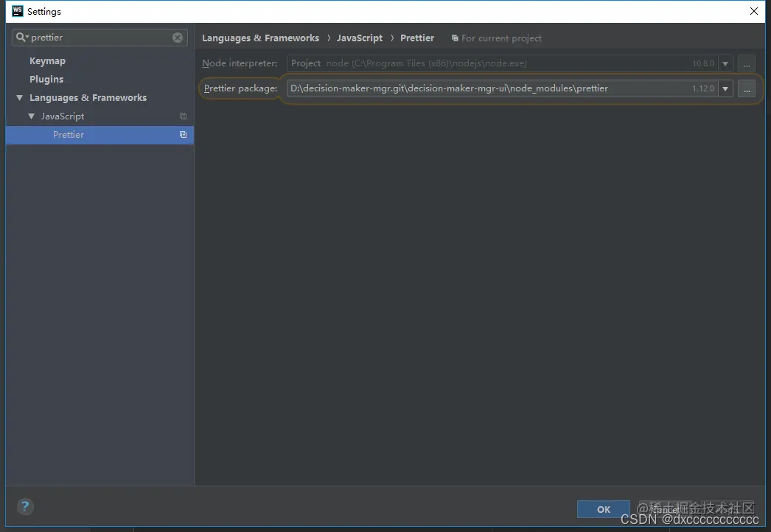Open the Node interpreter dropdown arrow
This screenshot has height=532, width=771.
click(x=725, y=63)
